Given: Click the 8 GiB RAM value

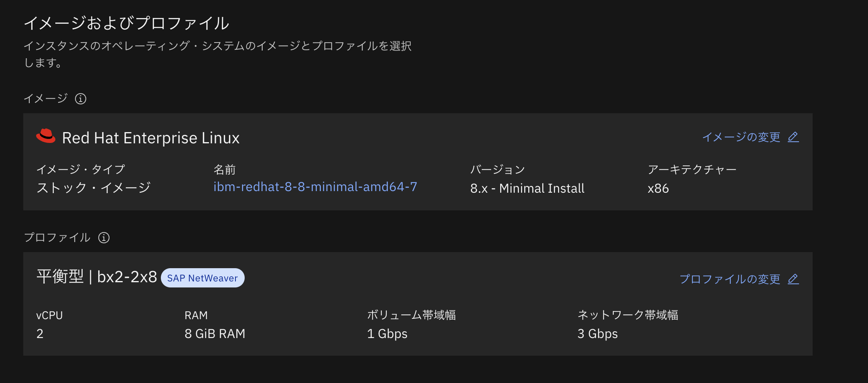Looking at the screenshot, I should coord(215,333).
